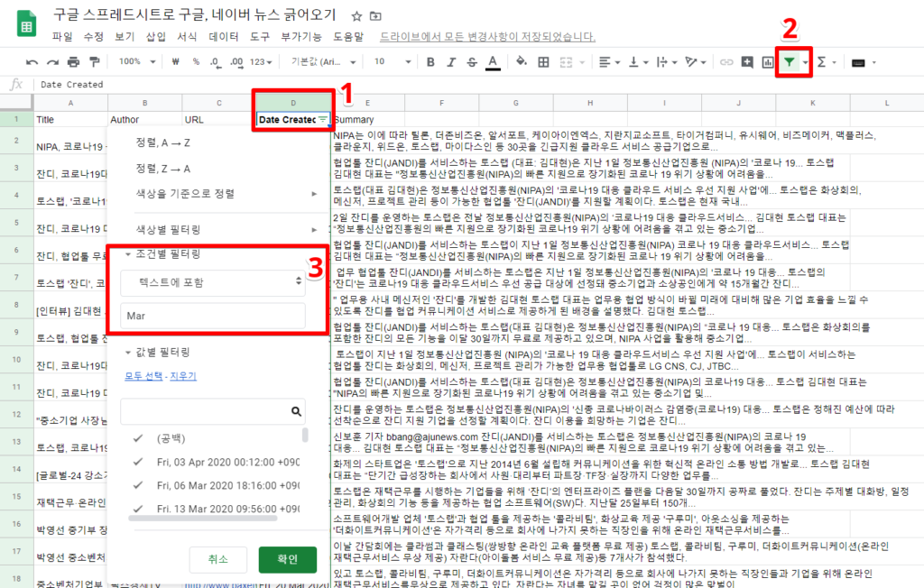The image size is (924, 588).
Task: Open 색상을 기준으로 정렬 submenu
Action: pyautogui.click(x=218, y=193)
